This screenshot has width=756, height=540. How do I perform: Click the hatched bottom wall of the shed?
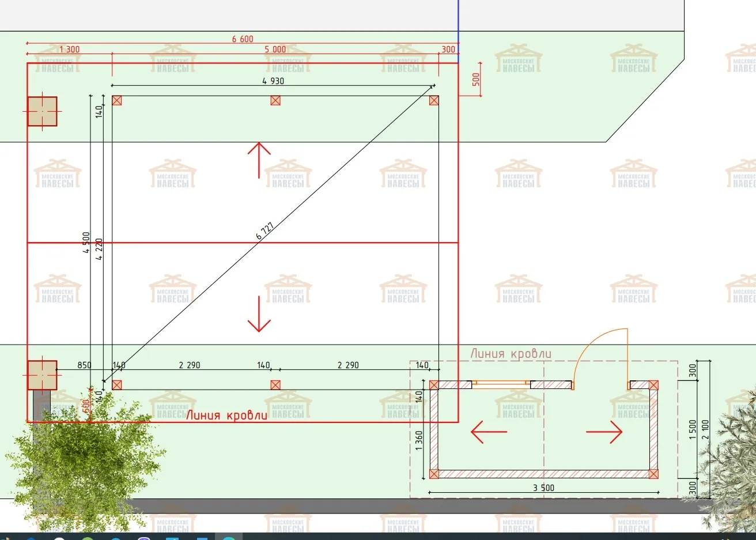[x=543, y=474]
